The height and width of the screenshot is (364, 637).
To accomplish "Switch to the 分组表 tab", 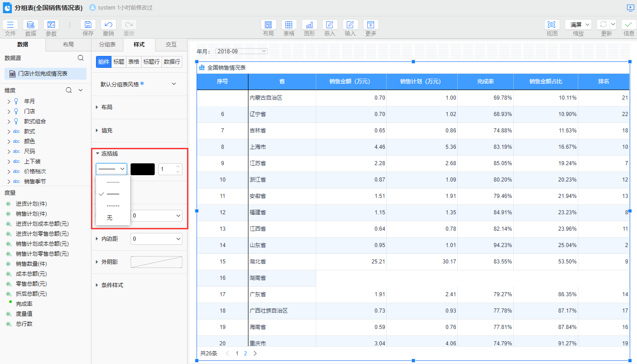I will click(107, 45).
